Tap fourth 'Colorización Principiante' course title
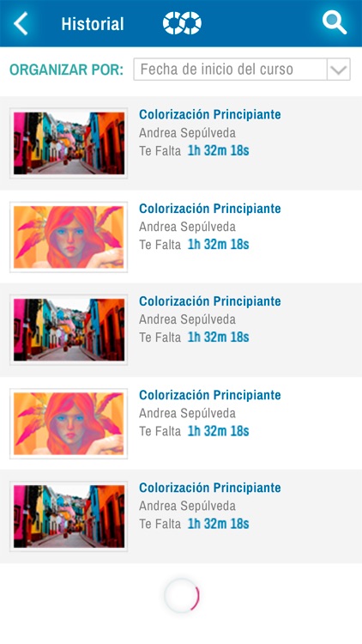362x644 pixels. pyautogui.click(x=209, y=395)
